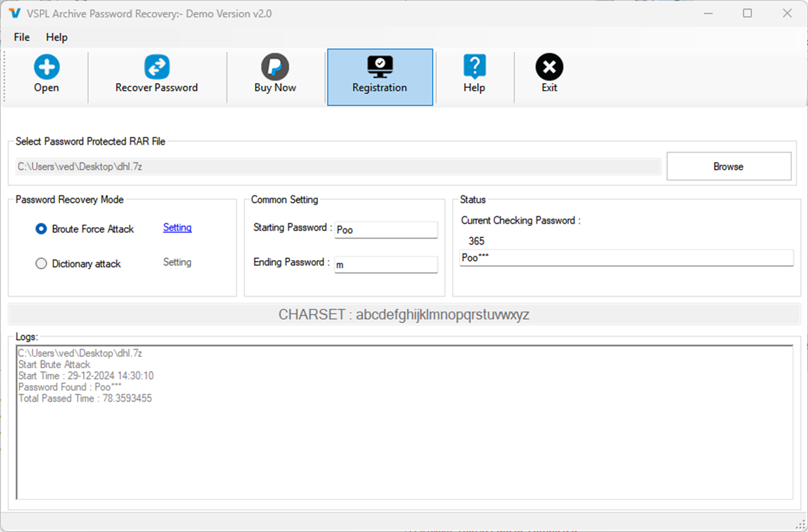
Task: Open the Buy Now PayPal option
Action: 275,74
